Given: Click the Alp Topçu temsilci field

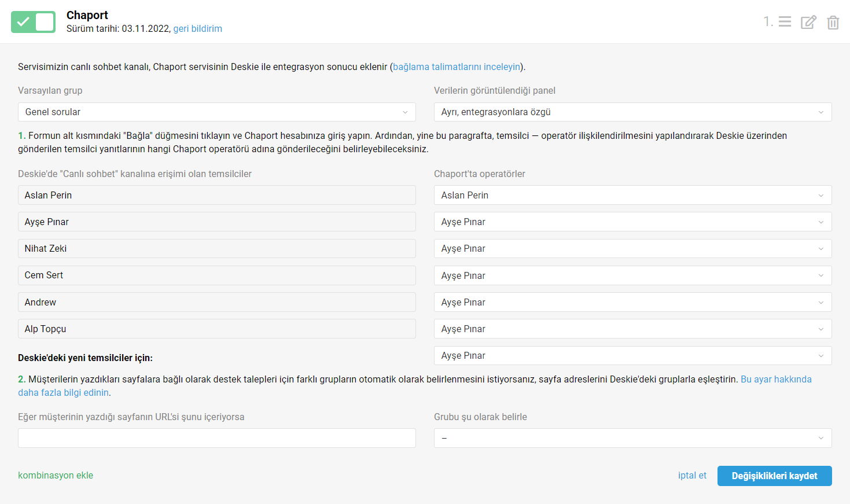Looking at the screenshot, I should click(217, 329).
